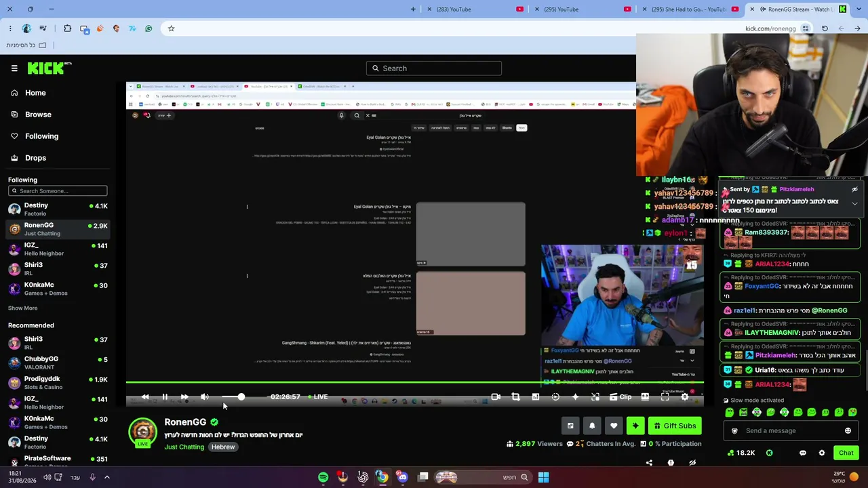This screenshot has height=488, width=868.
Task: Open the browser Extensions puzzle icon
Action: [67, 28]
